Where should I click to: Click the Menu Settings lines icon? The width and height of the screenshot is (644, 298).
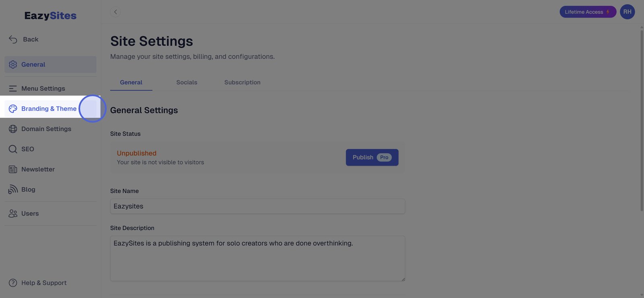coord(13,88)
